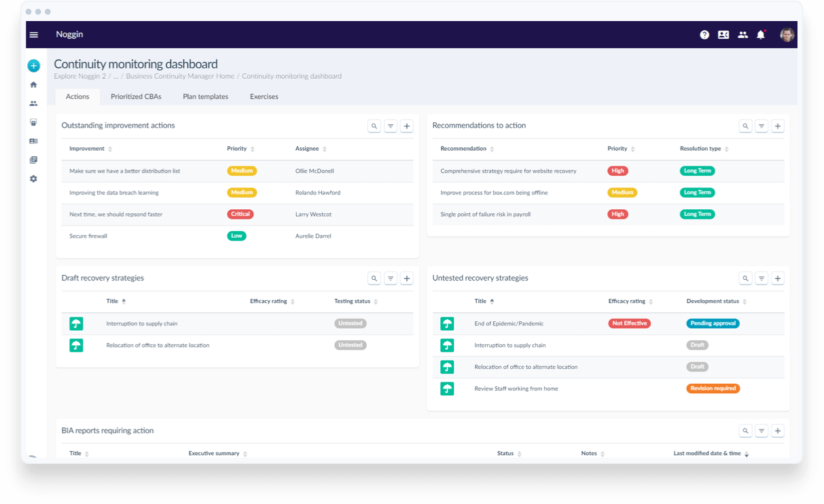This screenshot has width=824, height=504.
Task: Select the Exercises tab
Action: [x=264, y=96]
